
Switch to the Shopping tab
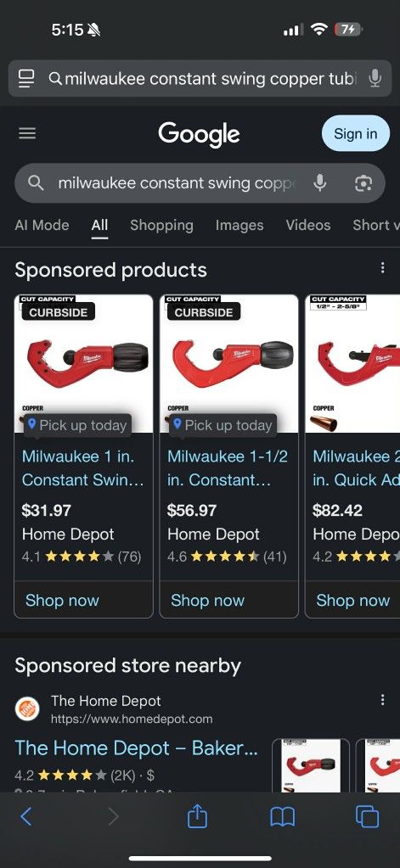(x=161, y=226)
